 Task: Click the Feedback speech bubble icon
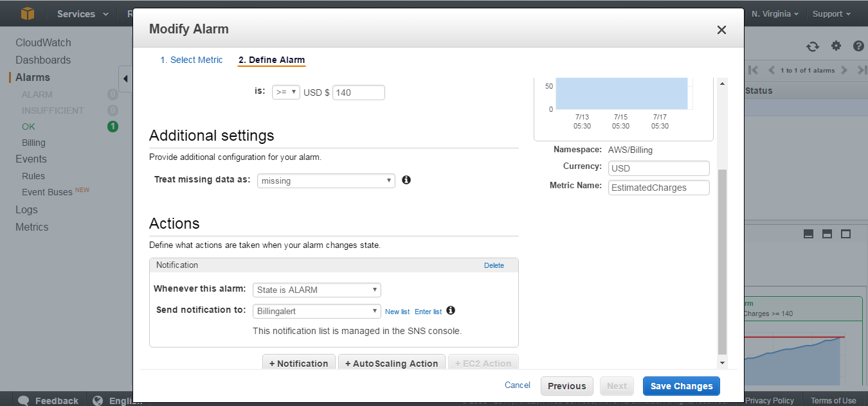point(24,400)
